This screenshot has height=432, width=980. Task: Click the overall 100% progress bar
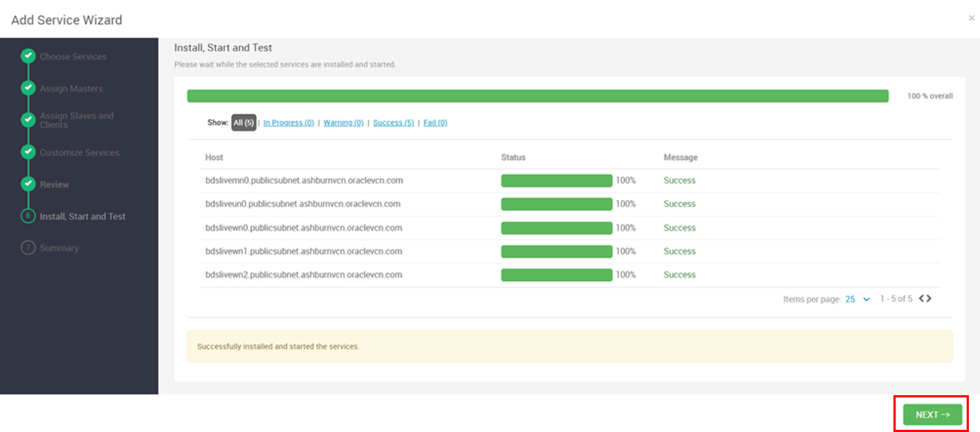pos(538,96)
